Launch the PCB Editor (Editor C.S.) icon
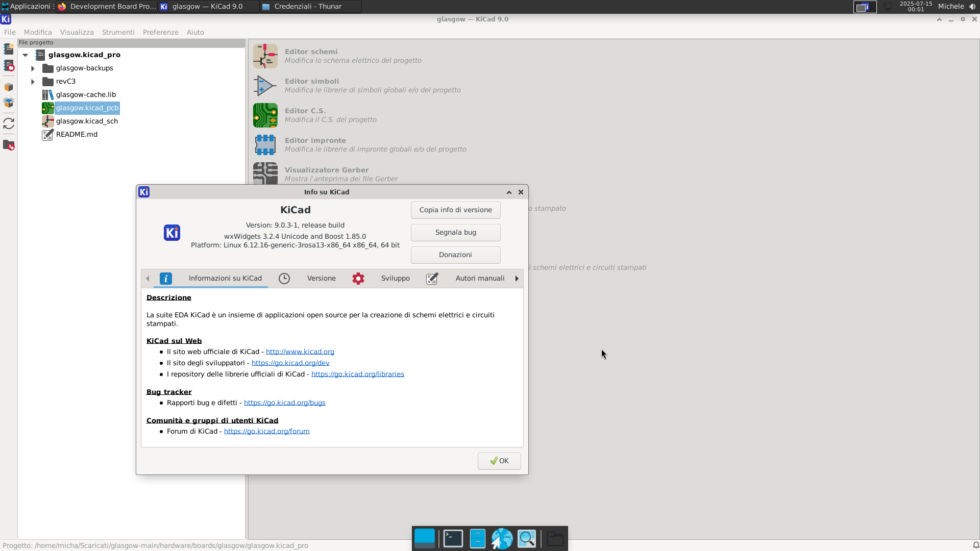 pos(265,115)
